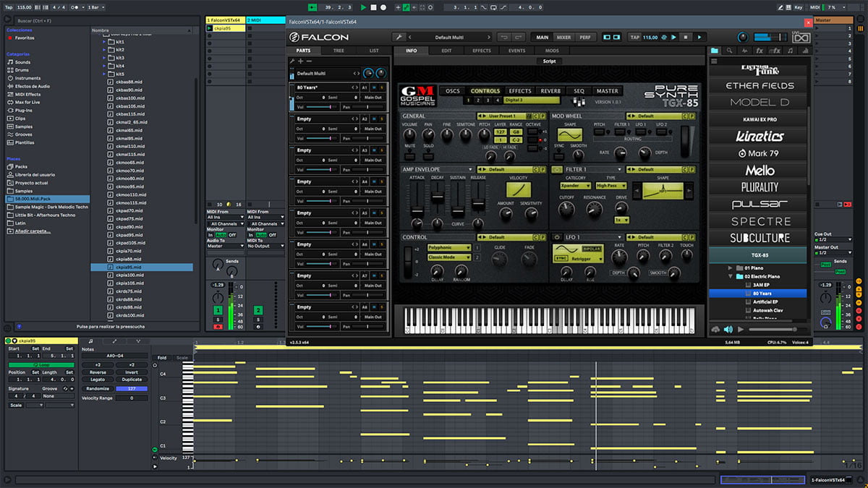The image size is (868, 488).
Task: Click the Falcon wrench settings icon
Action: coord(399,37)
